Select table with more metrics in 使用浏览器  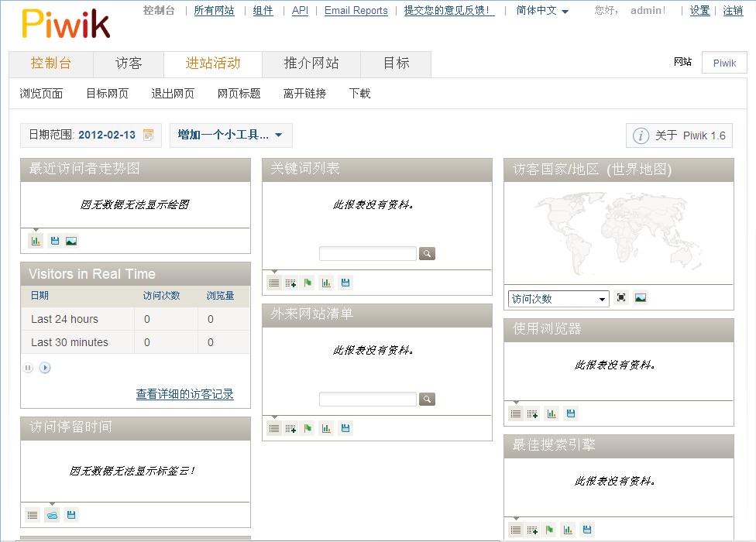532,413
